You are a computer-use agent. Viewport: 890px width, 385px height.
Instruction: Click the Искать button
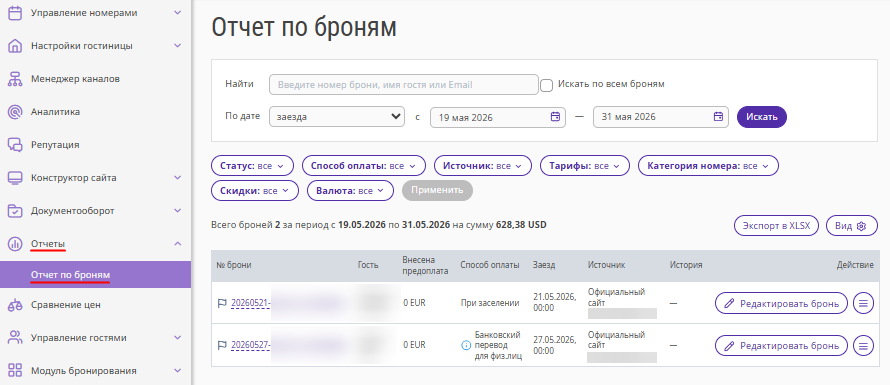[762, 117]
